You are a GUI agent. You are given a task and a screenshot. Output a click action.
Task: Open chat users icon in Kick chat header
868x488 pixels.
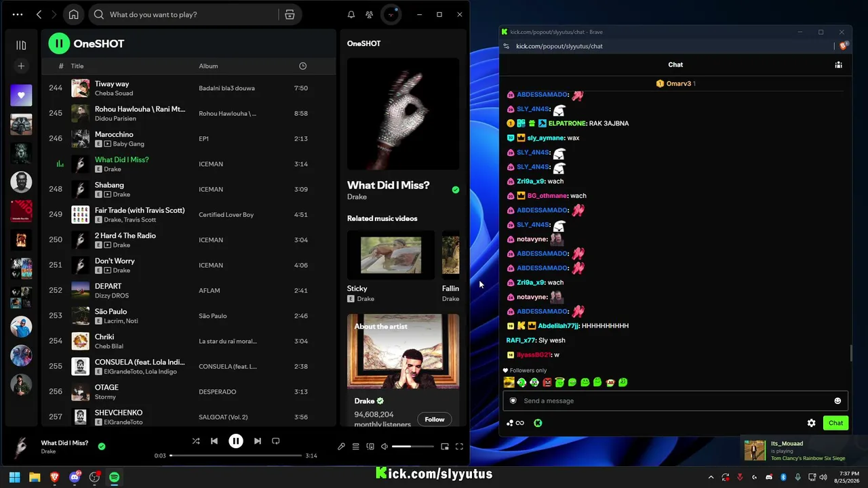coord(839,65)
